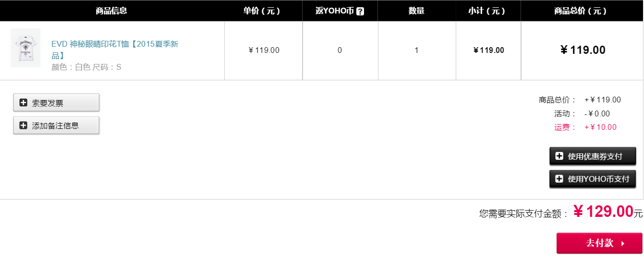The width and height of the screenshot is (644, 264).
Task: Click the ¥129.00 actual payment amount
Action: pyautogui.click(x=604, y=212)
